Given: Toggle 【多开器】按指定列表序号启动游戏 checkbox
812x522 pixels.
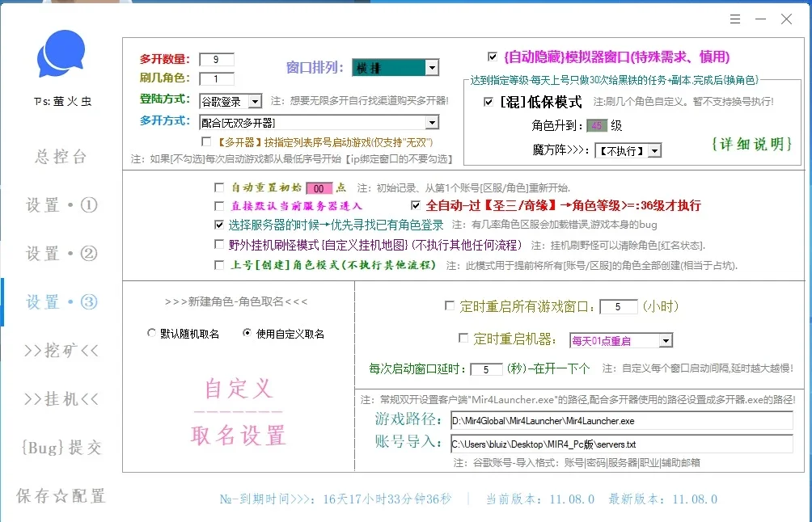Looking at the screenshot, I should click(x=206, y=141).
